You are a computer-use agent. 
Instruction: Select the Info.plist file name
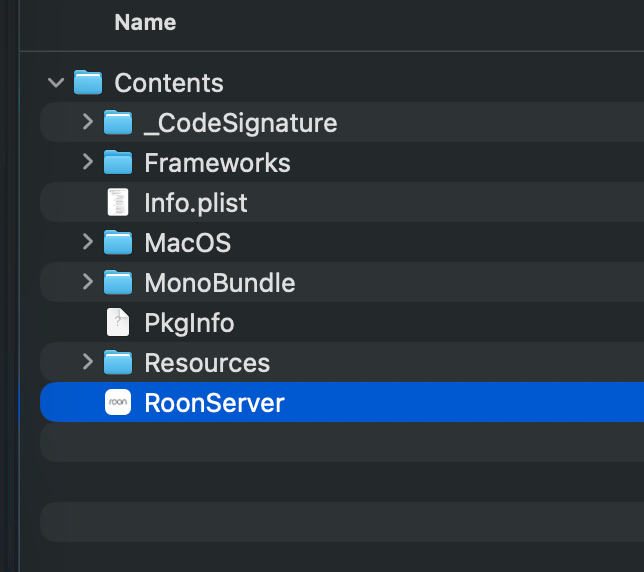(x=195, y=203)
